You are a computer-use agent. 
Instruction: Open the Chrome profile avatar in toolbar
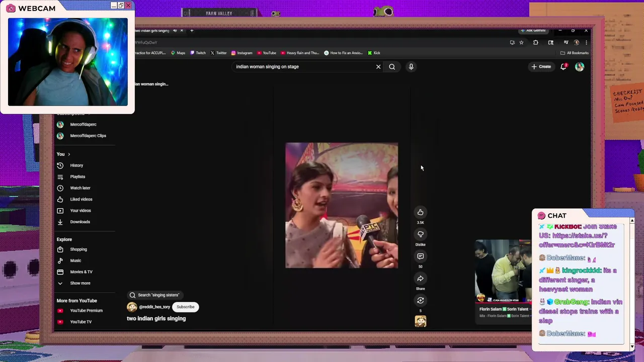(577, 43)
